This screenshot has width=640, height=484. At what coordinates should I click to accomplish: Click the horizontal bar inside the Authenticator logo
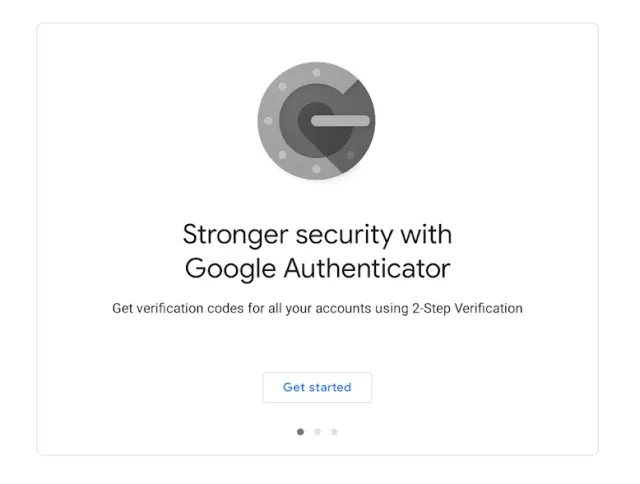tap(340, 121)
